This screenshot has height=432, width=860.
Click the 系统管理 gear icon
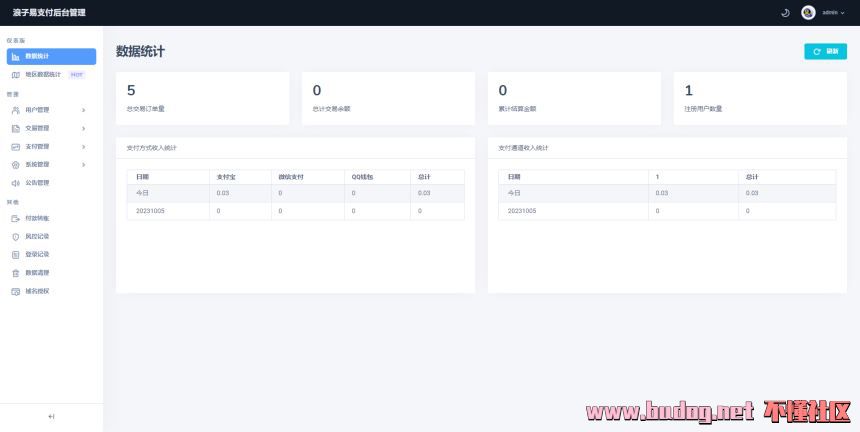tap(15, 164)
